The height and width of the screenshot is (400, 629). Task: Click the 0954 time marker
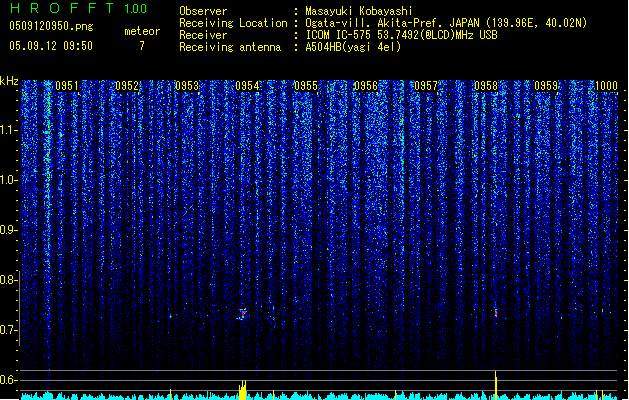pyautogui.click(x=247, y=86)
